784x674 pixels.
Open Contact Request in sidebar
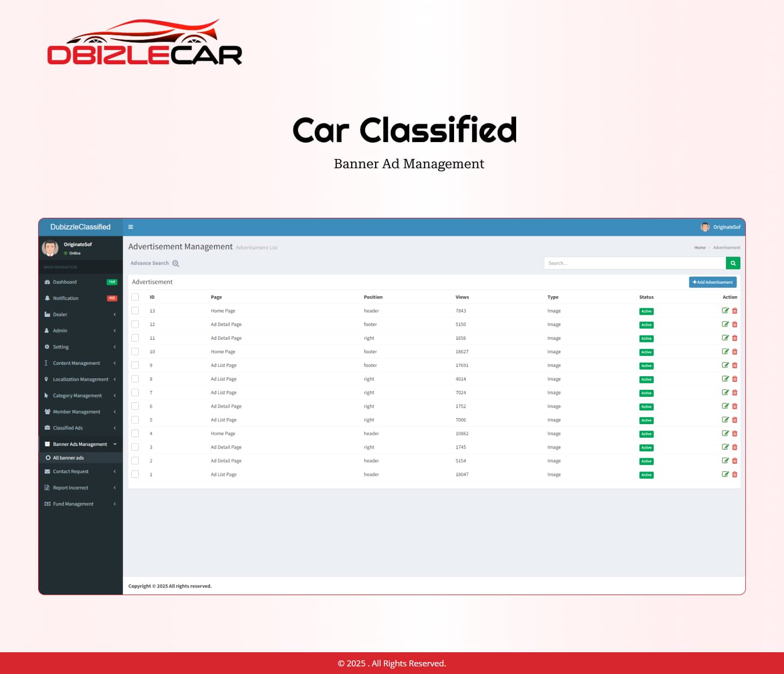(x=81, y=471)
